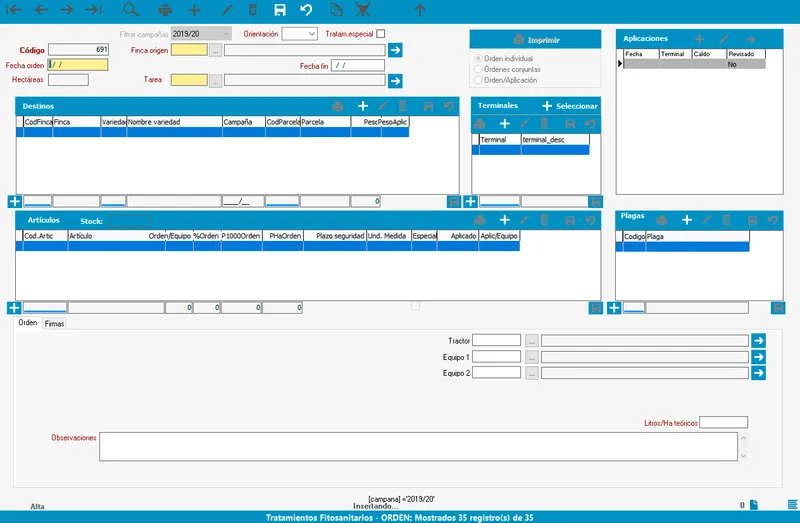Select Orden/Aplicación radio option
This screenshot has height=523, width=800.
(x=478, y=80)
